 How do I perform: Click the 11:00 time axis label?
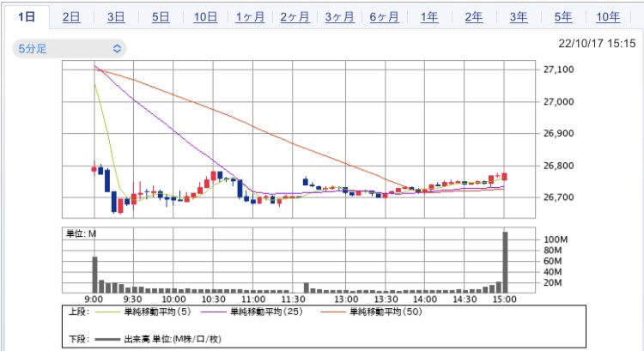(x=253, y=300)
